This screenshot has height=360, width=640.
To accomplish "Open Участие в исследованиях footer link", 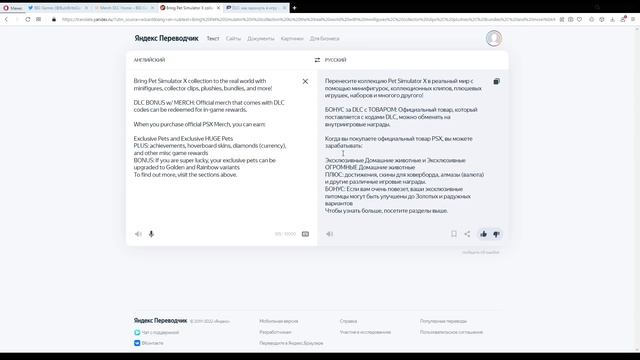I will [x=365, y=332].
